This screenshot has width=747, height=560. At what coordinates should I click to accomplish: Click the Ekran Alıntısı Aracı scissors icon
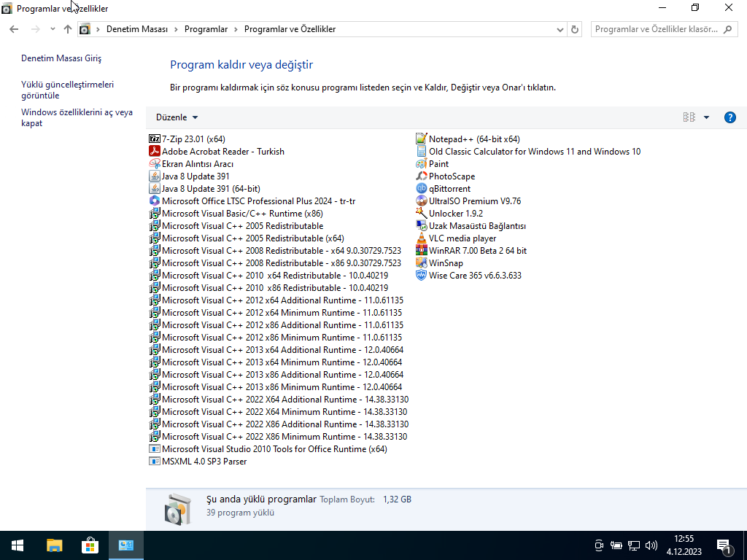pyautogui.click(x=155, y=164)
